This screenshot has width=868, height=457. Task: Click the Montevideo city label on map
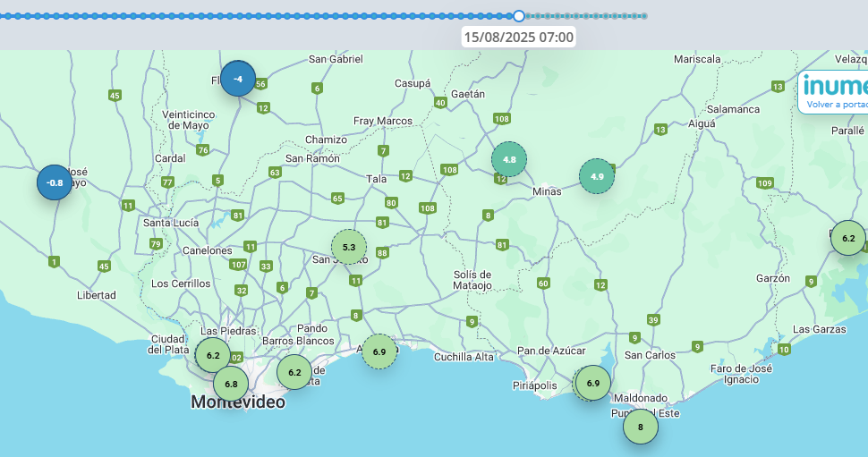click(238, 402)
